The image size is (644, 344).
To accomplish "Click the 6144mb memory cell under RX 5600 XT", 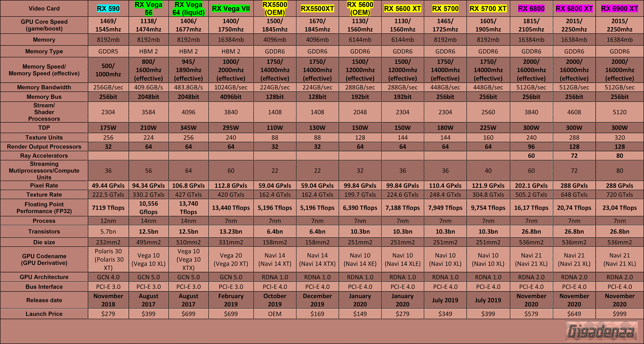I will [x=403, y=40].
